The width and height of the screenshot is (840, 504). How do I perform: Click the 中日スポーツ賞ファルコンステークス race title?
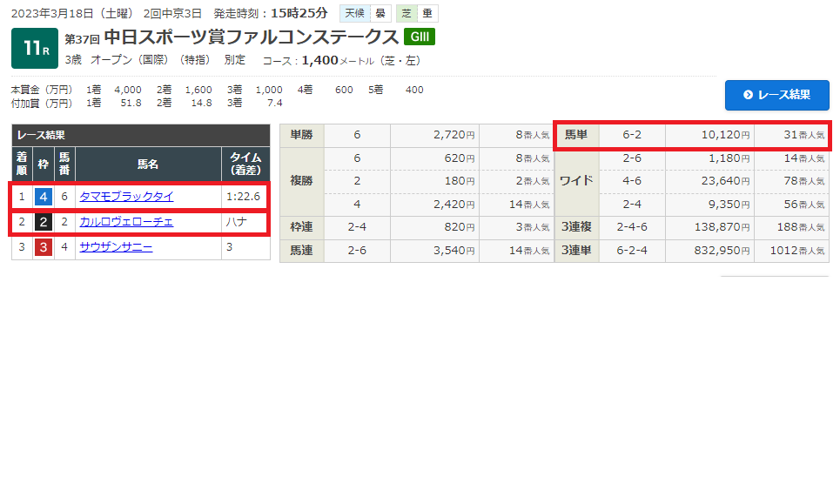(251, 37)
